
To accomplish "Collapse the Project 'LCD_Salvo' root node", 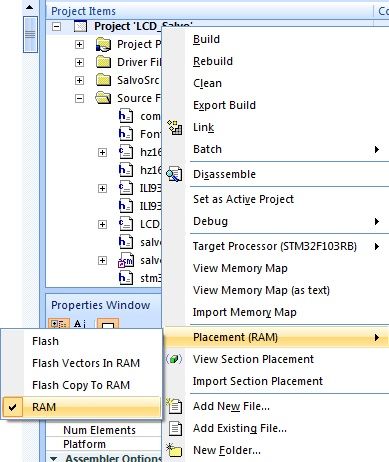I will point(57,26).
